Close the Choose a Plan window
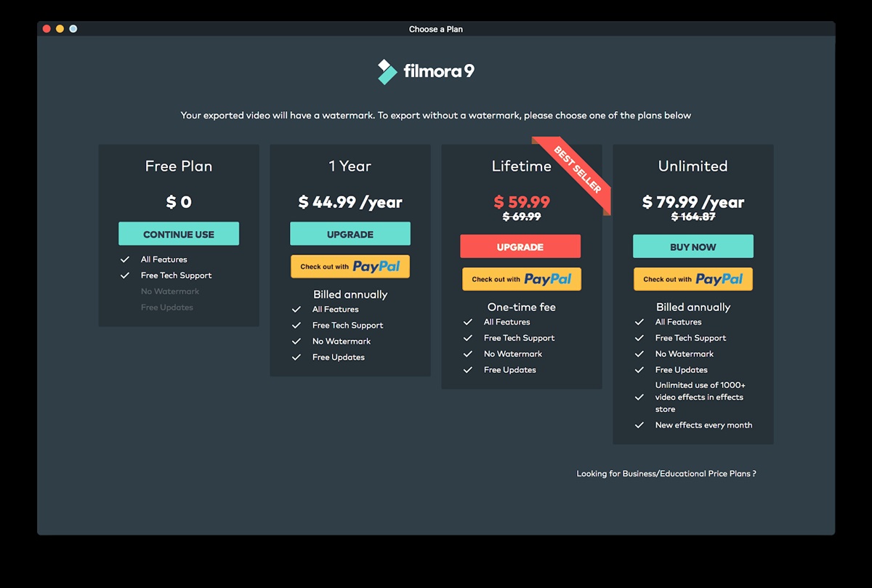872x588 pixels. [x=47, y=29]
